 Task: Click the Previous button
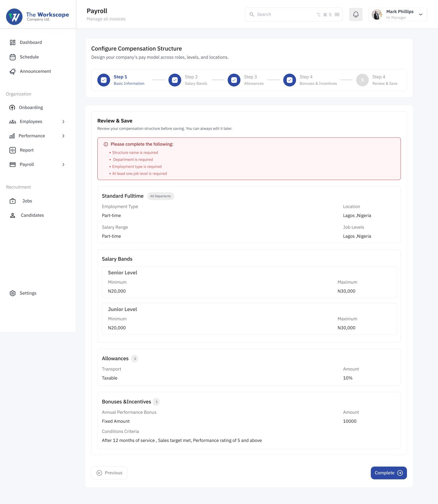[x=109, y=473]
